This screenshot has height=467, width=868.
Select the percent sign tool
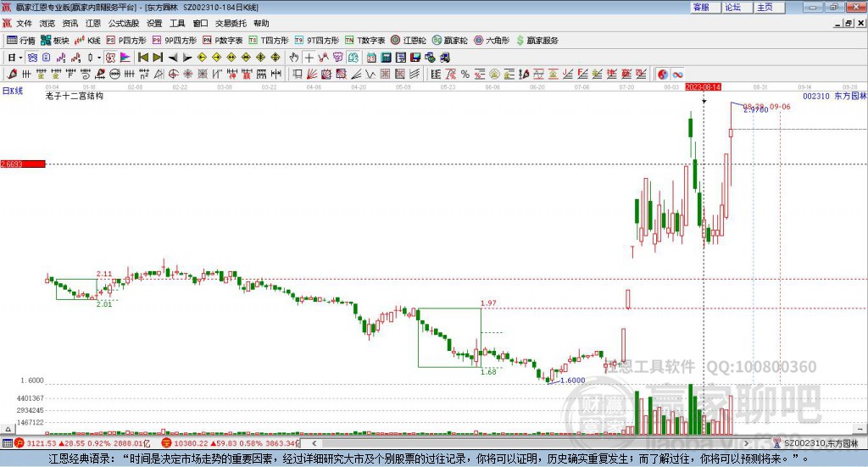coord(465,74)
